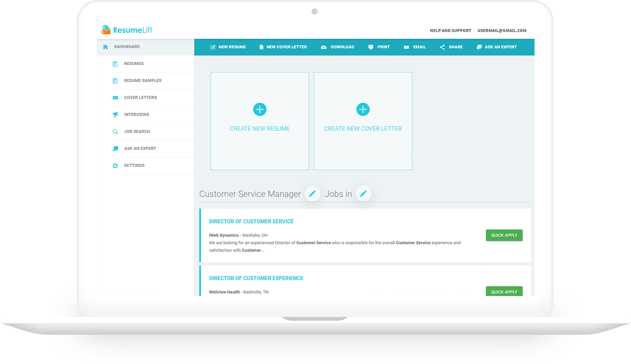Click Email label in the toolbar
This screenshot has width=631, height=364.
(419, 47)
